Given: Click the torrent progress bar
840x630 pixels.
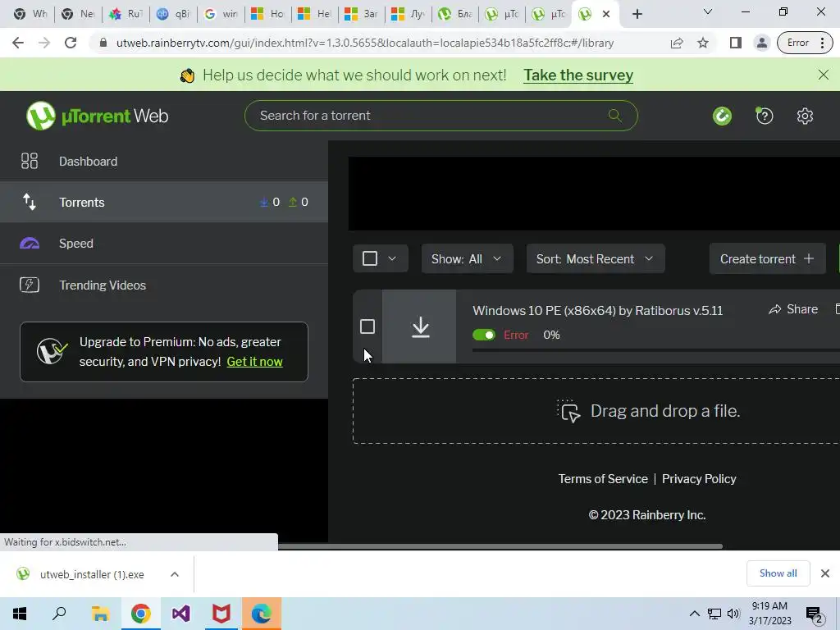Looking at the screenshot, I should [655, 350].
